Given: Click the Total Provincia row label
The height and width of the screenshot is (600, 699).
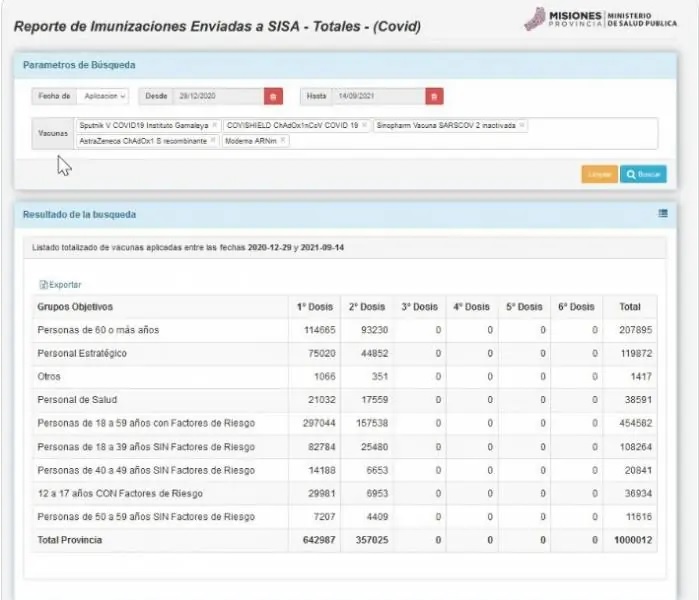Looking at the screenshot, I should [70, 540].
